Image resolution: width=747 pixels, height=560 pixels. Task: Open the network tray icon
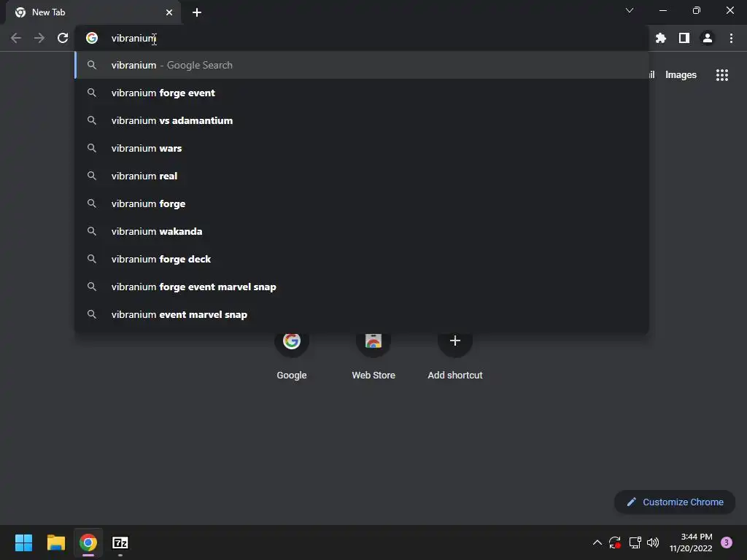click(635, 542)
